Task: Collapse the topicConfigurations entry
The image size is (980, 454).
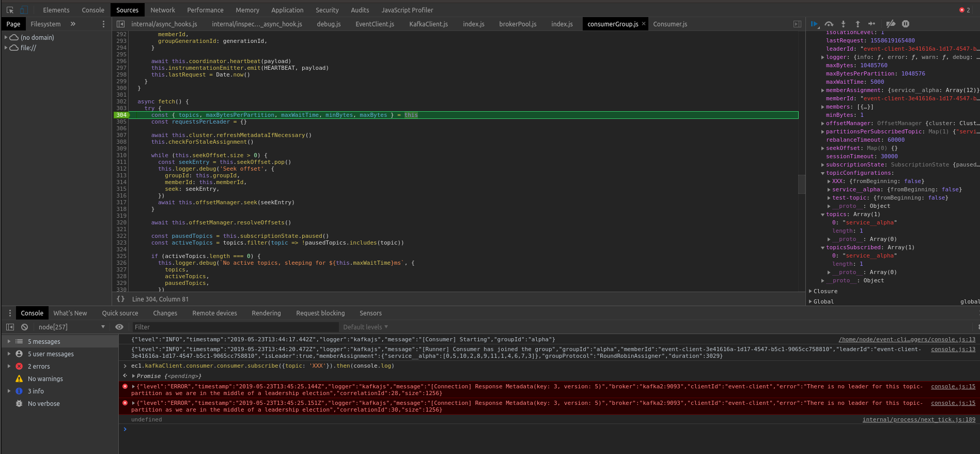Action: 822,173
